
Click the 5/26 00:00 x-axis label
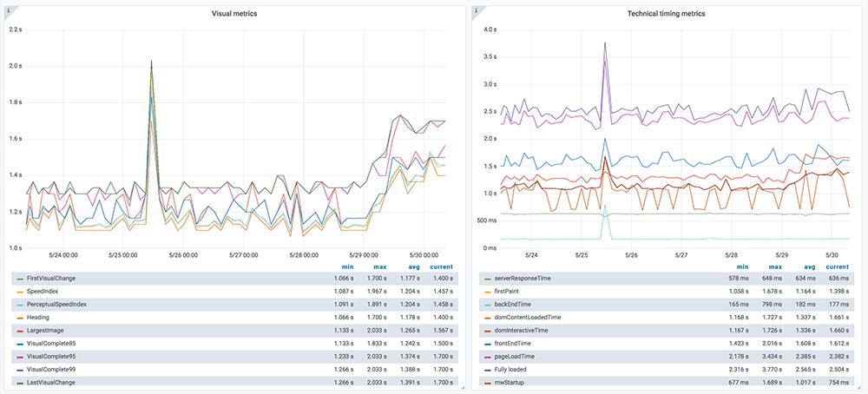[x=182, y=256]
